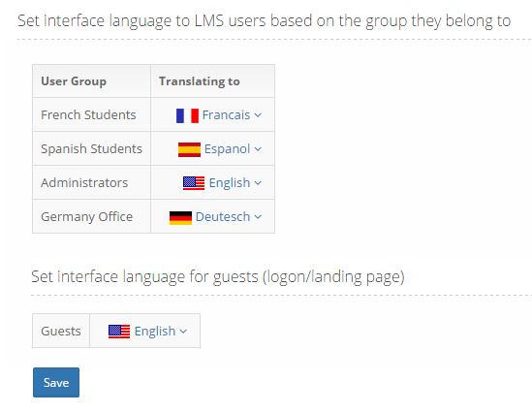Expand chevron next to Deutesch
Image resolution: width=532 pixels, height=413 pixels.
[x=258, y=217]
